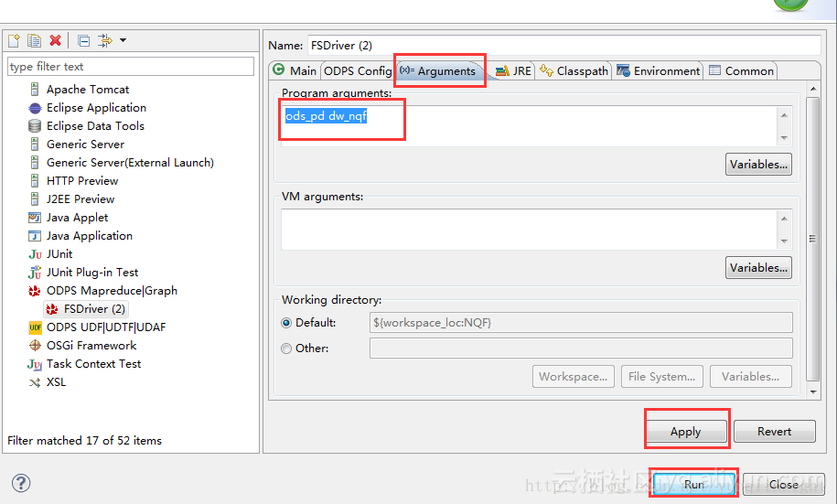Click the JUnit icon
The image size is (837, 504).
35,254
